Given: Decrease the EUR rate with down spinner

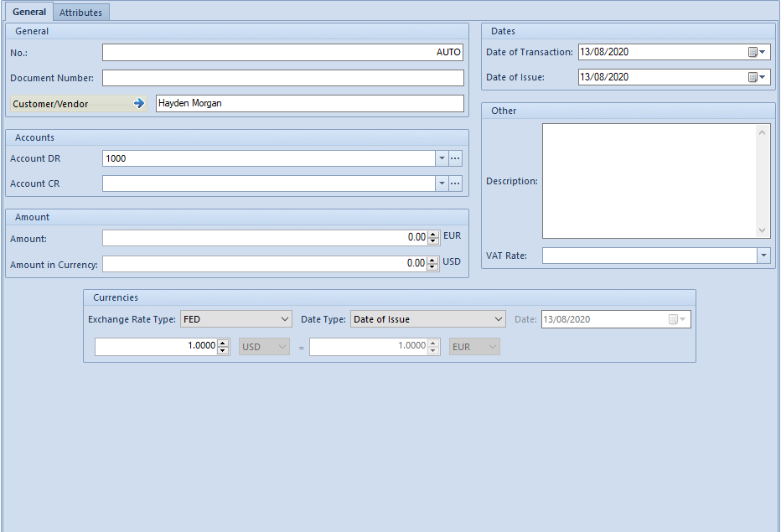Looking at the screenshot, I should (x=433, y=350).
